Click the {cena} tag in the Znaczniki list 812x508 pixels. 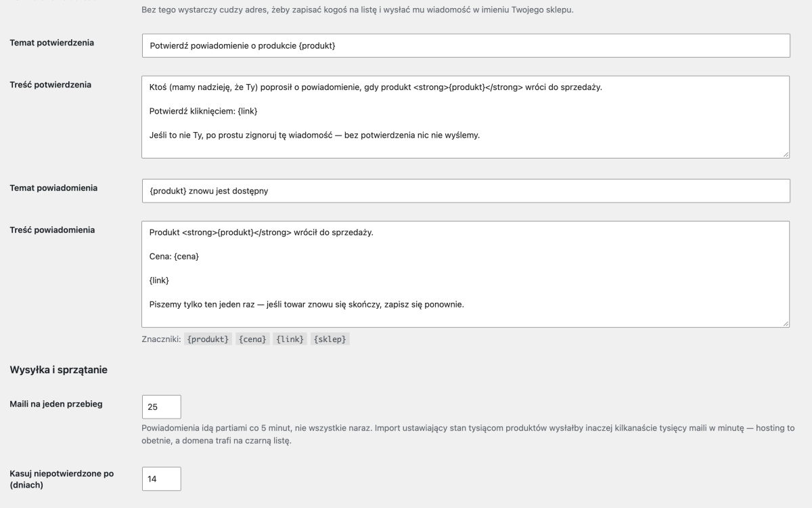(253, 339)
